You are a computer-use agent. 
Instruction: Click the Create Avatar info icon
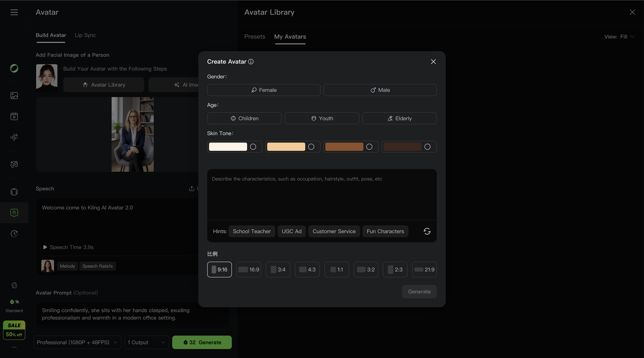click(x=251, y=62)
